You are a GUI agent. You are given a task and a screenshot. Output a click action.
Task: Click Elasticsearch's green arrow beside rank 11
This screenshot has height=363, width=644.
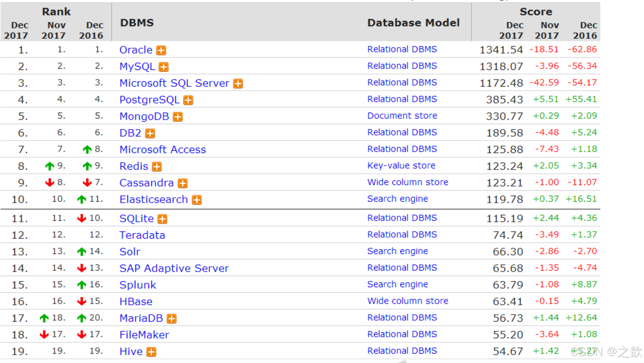tap(82, 200)
